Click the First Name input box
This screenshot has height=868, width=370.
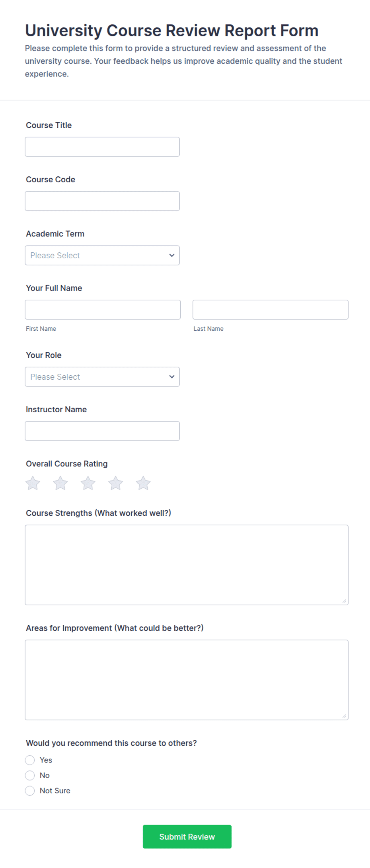coord(103,310)
